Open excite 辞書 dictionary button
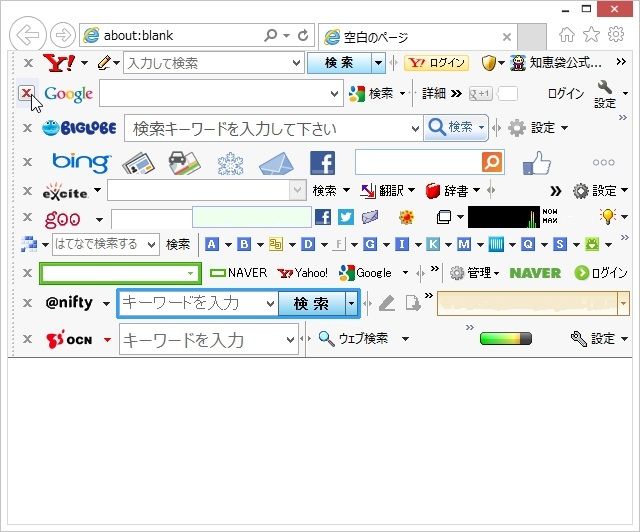 point(447,190)
